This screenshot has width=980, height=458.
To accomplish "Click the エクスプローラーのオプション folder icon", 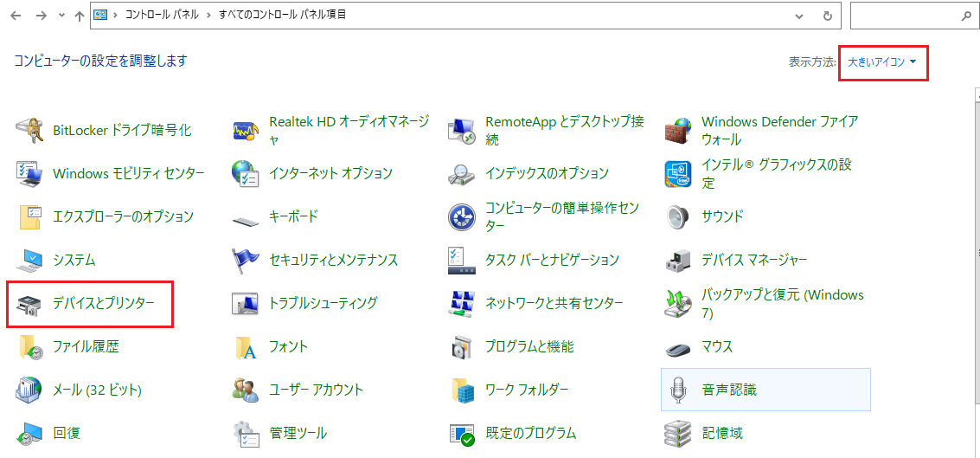I will [x=29, y=216].
